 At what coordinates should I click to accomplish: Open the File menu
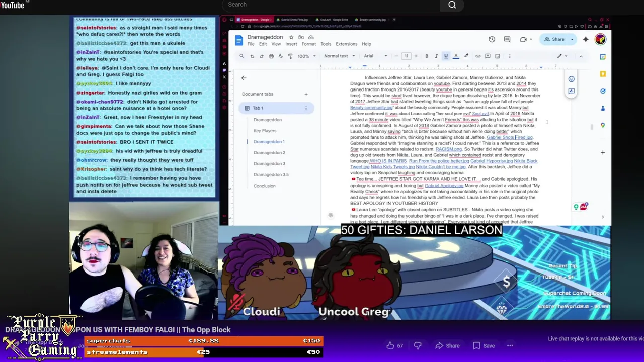point(251,44)
